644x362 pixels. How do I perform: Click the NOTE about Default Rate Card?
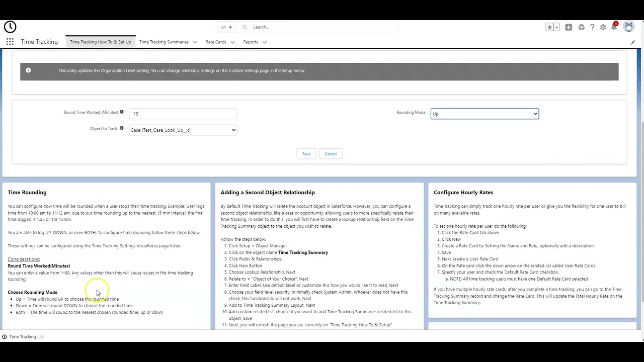519,279
